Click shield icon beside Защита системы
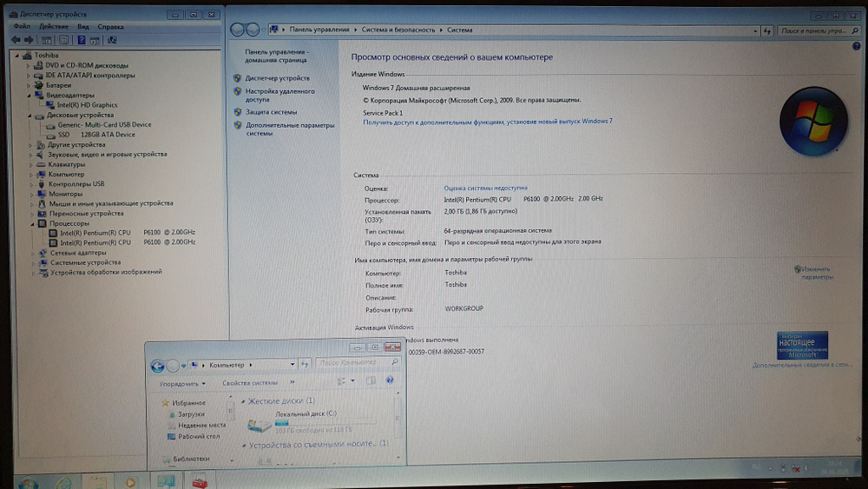This screenshot has width=868, height=489. tap(238, 112)
